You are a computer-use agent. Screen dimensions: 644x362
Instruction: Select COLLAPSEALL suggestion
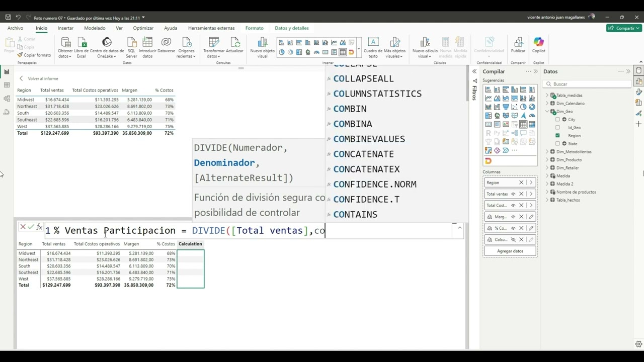pos(363,78)
